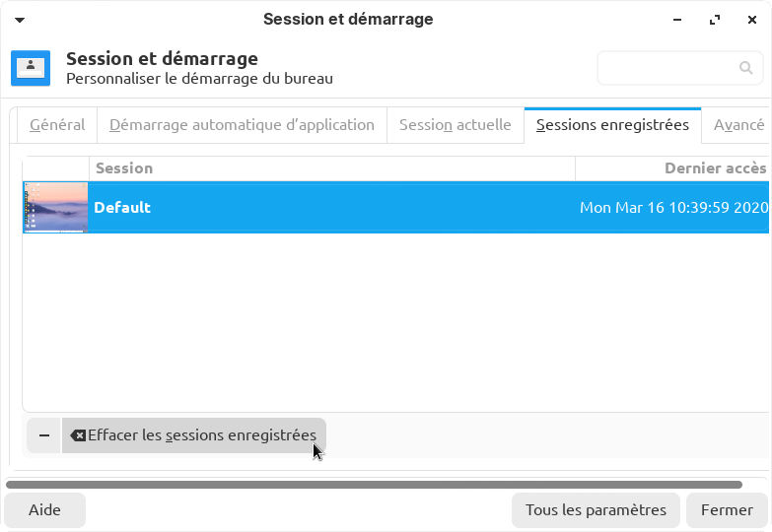
Task: Click the magnifier icon in search box
Action: point(745,68)
